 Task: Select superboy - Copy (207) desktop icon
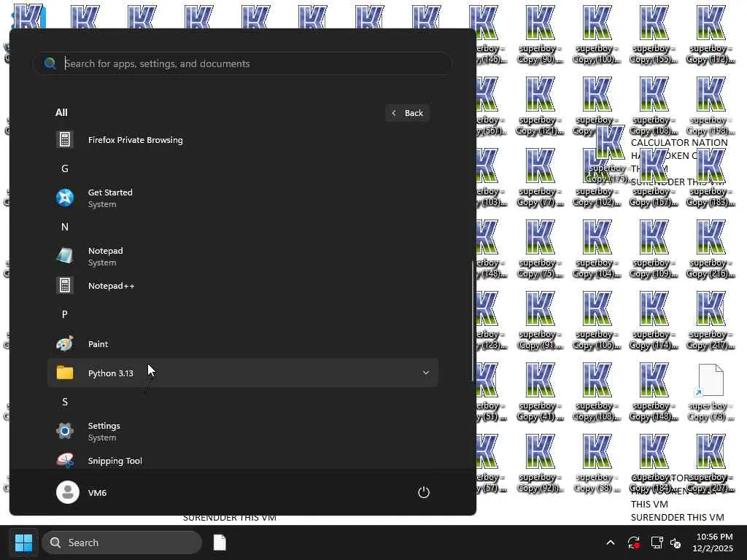[711, 463]
